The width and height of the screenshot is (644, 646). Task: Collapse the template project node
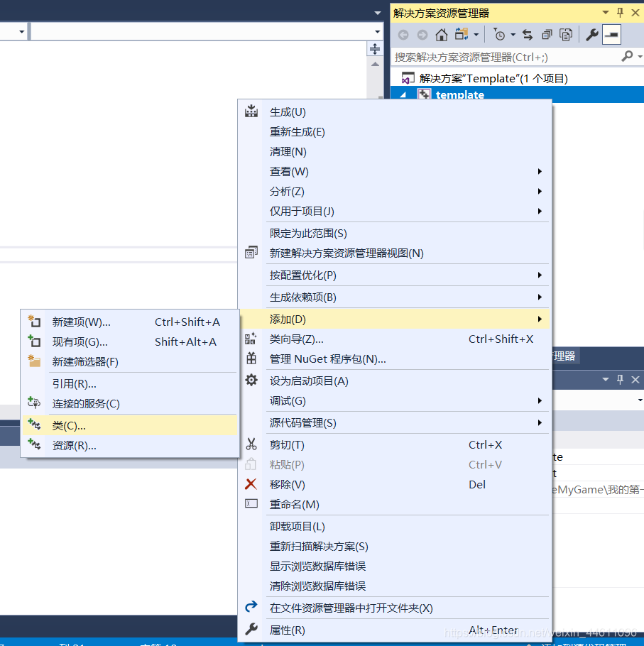point(403,94)
